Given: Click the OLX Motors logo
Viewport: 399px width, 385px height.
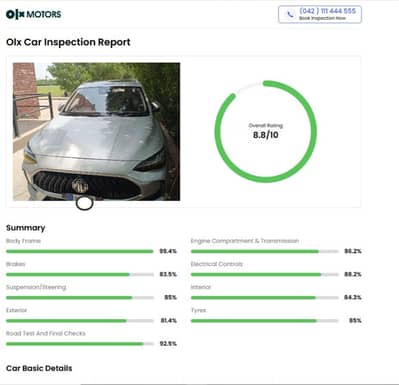Looking at the screenshot, I should coord(34,14).
